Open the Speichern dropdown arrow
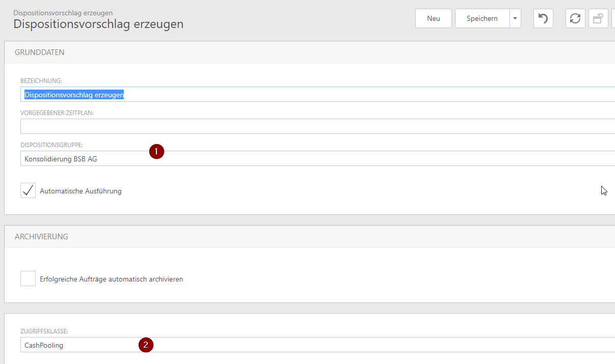The image size is (615, 364). coord(515,18)
